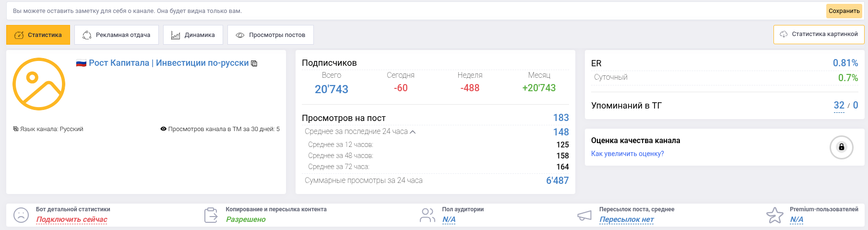Click the sad face bot statistics icon
The width and height of the screenshot is (868, 230).
click(x=21, y=215)
